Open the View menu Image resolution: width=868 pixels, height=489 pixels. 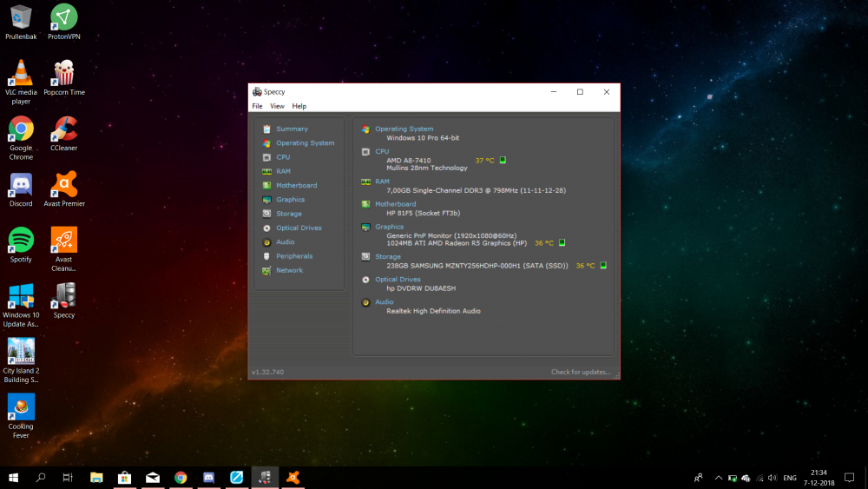(277, 106)
